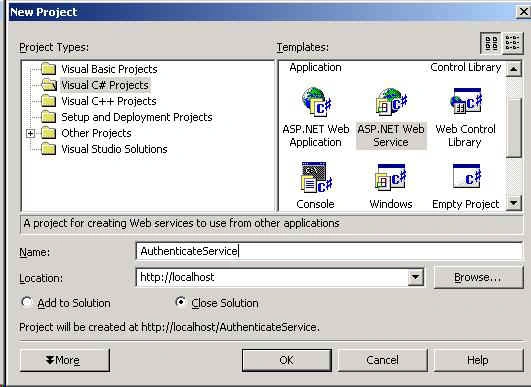
Task: Select Other Projects label in tree
Action: [x=96, y=133]
